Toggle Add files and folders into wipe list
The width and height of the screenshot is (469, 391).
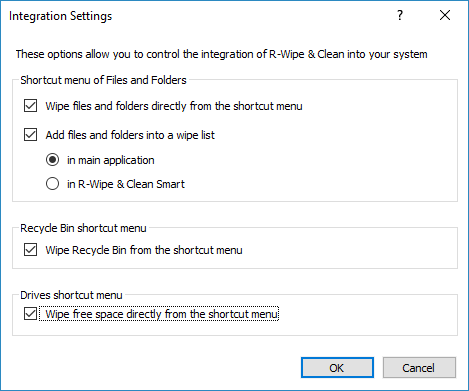tap(30, 135)
